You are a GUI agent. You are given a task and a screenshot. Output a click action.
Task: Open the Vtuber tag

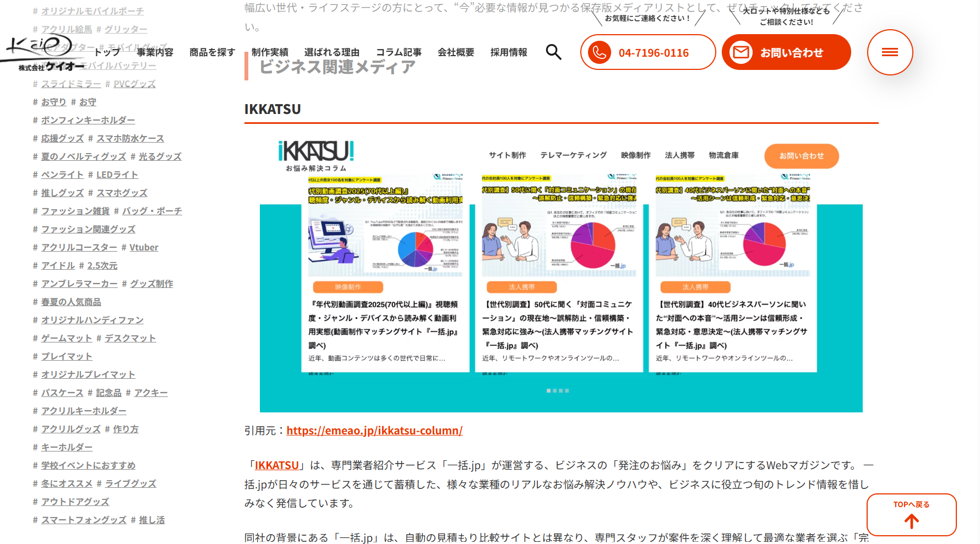point(144,247)
